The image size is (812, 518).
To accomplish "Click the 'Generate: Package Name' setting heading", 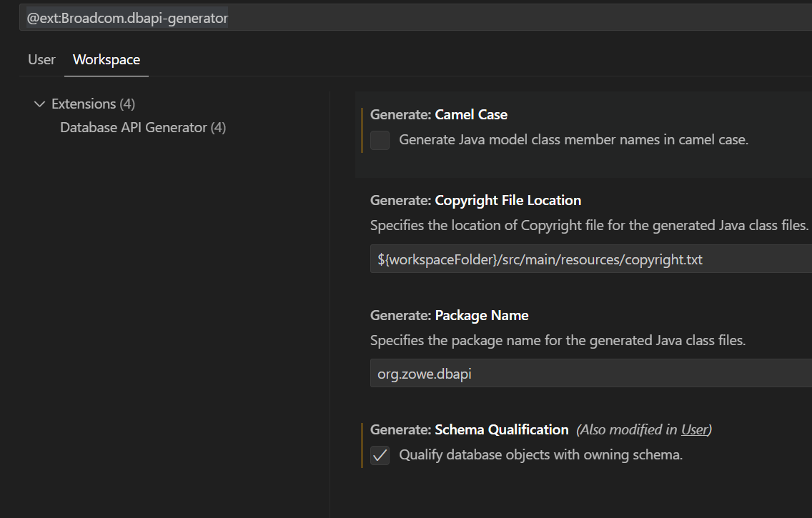I will pos(450,316).
